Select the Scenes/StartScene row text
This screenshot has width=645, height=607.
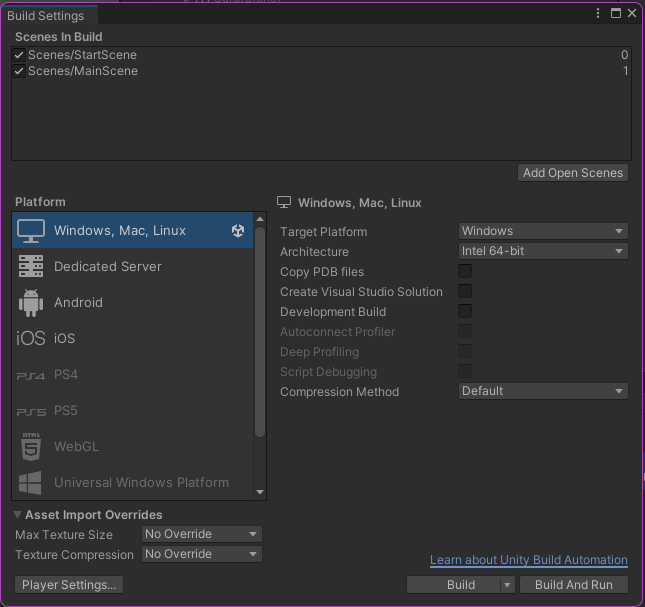point(82,55)
